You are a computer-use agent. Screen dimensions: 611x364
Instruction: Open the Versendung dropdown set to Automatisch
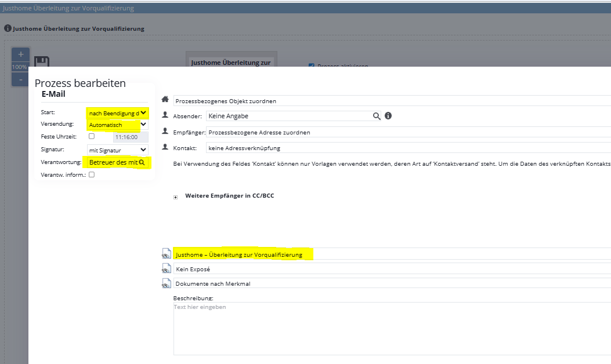coord(117,125)
